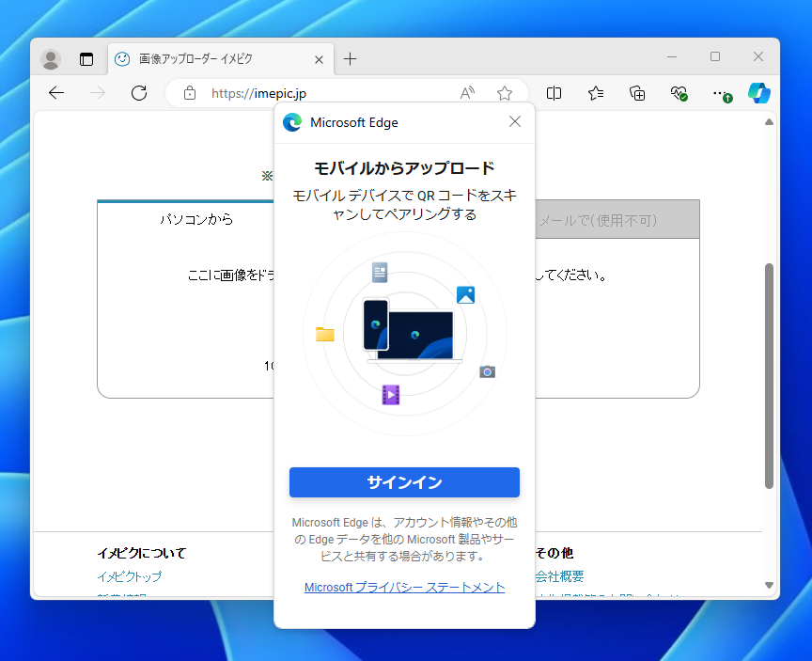Open Edge Settings and more menu
Viewport: 812px width, 661px height.
721,93
